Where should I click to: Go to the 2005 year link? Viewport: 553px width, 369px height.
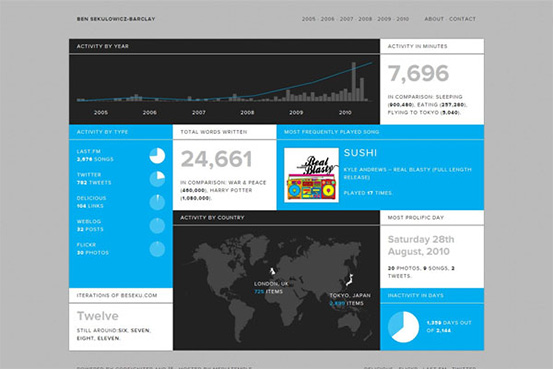point(309,19)
